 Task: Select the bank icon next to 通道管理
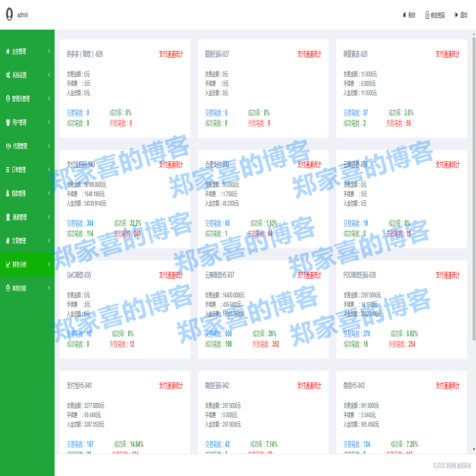click(7, 217)
